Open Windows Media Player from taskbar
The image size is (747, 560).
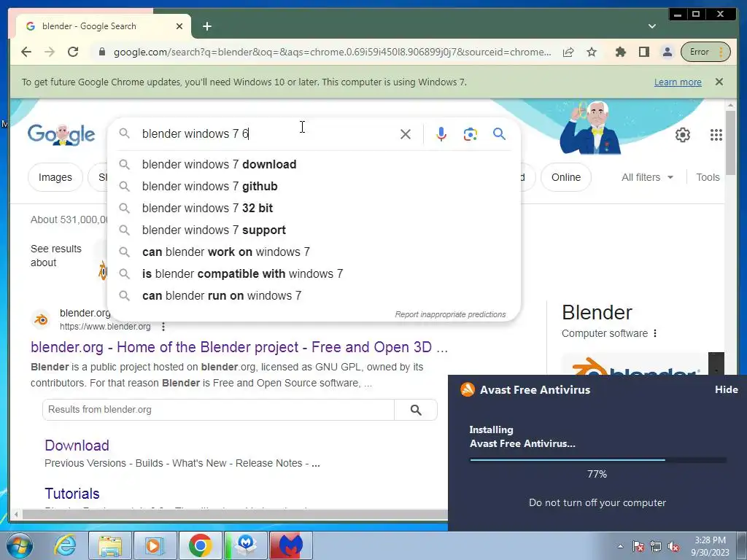155,545
